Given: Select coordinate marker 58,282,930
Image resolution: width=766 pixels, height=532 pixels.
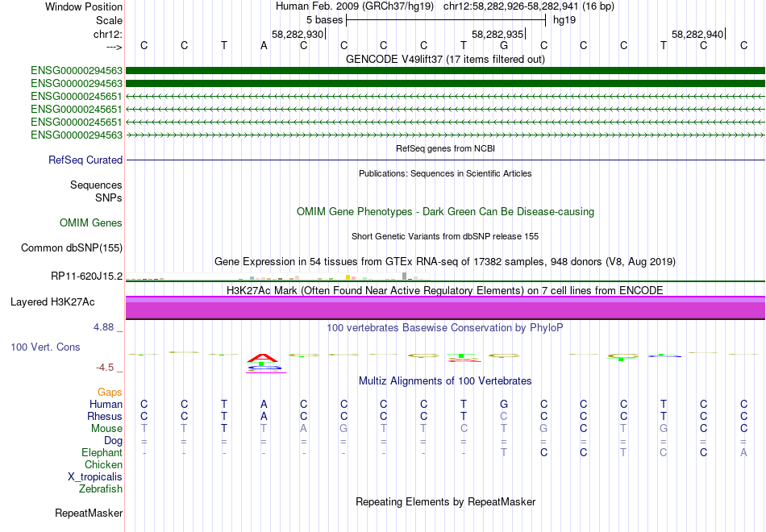Looking at the screenshot, I should click(298, 34).
